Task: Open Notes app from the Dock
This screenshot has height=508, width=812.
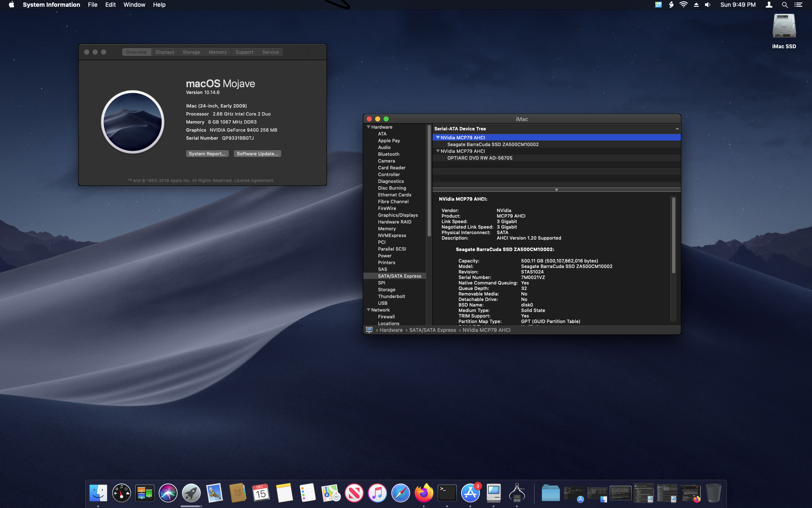Action: click(x=284, y=493)
